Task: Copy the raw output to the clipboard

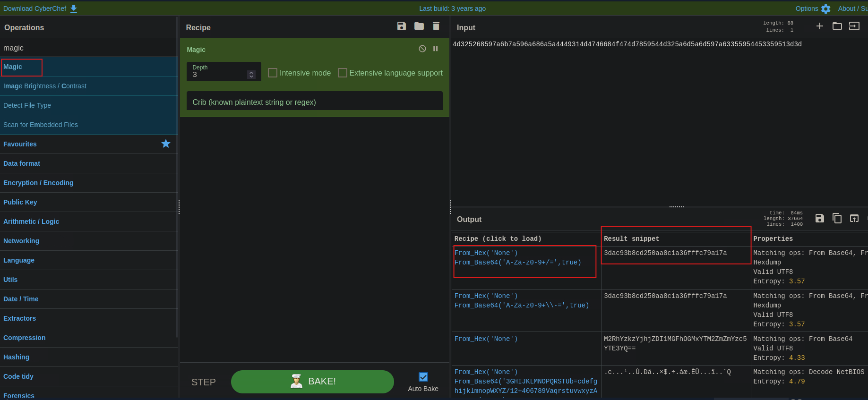Action: [x=837, y=218]
